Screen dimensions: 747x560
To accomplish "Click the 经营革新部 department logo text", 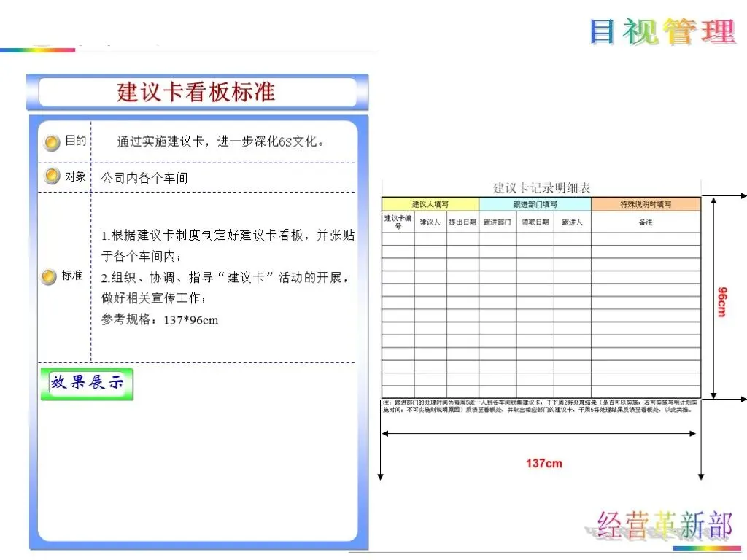I will (665, 526).
